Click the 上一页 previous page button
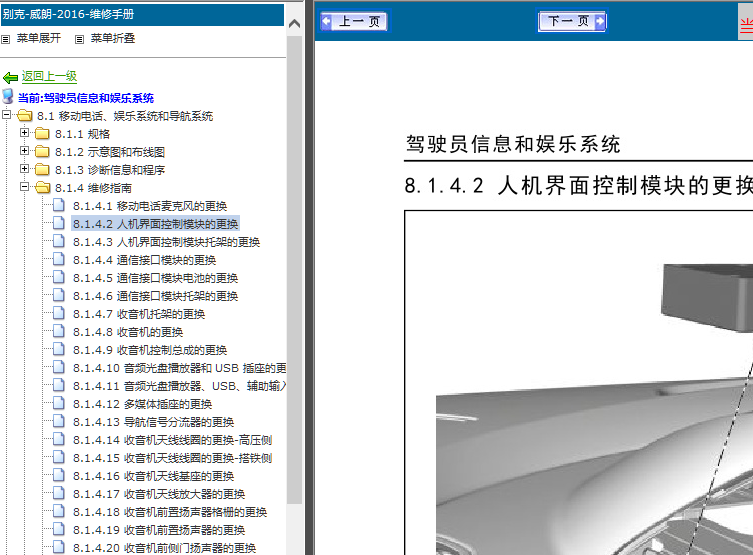The width and height of the screenshot is (753, 555). [354, 21]
